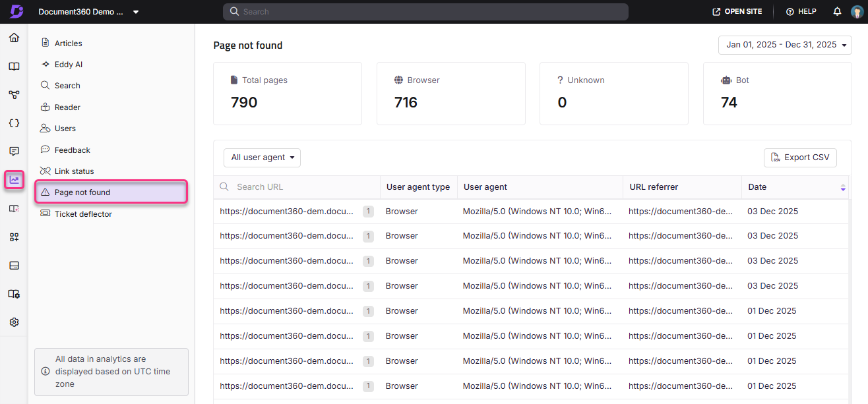Open the Documentation book icon

14,67
